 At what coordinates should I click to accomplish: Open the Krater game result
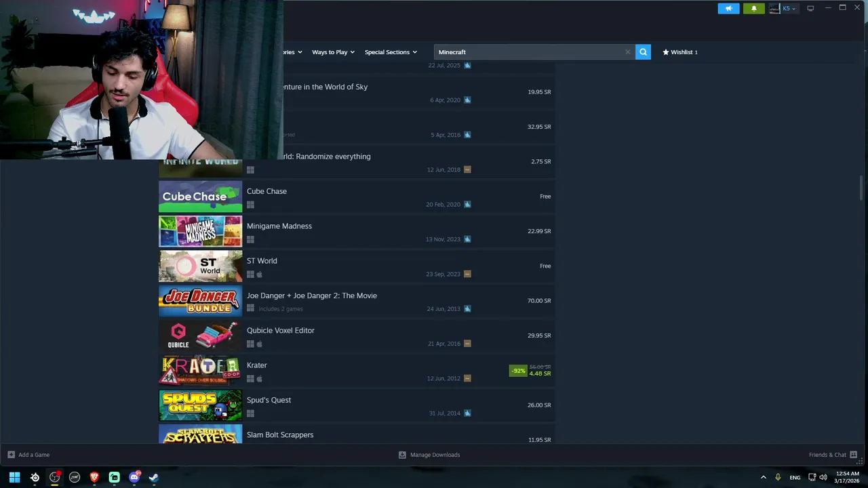point(357,371)
